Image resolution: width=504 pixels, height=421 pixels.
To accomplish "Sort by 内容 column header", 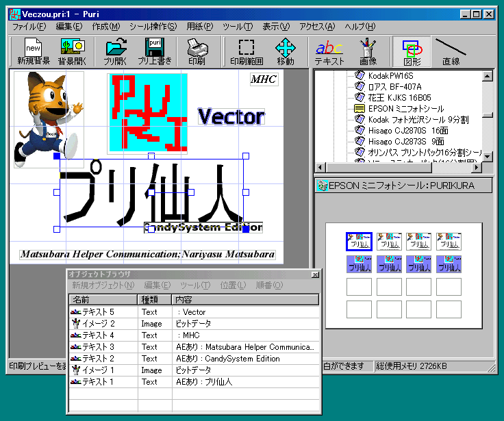I will (245, 300).
